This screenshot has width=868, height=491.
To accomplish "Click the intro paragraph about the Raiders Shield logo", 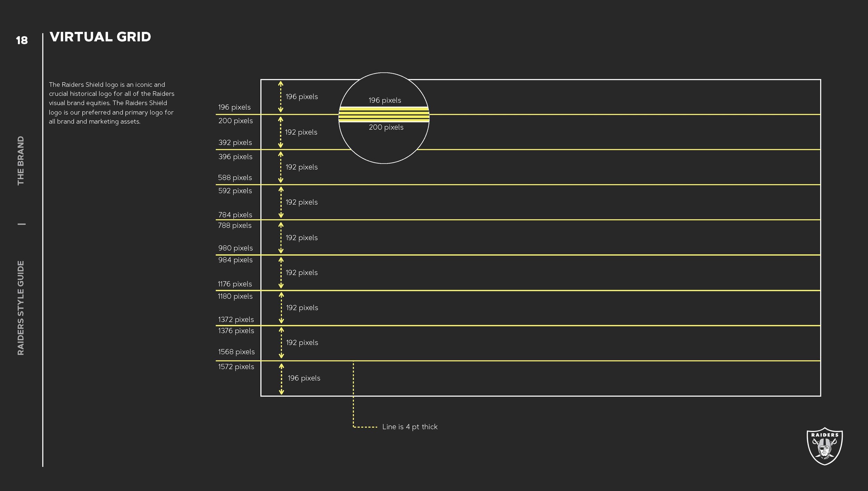I will 111,103.
